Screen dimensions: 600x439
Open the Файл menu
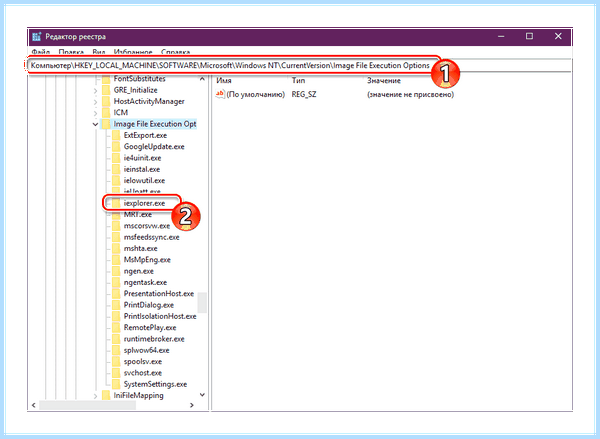(41, 52)
